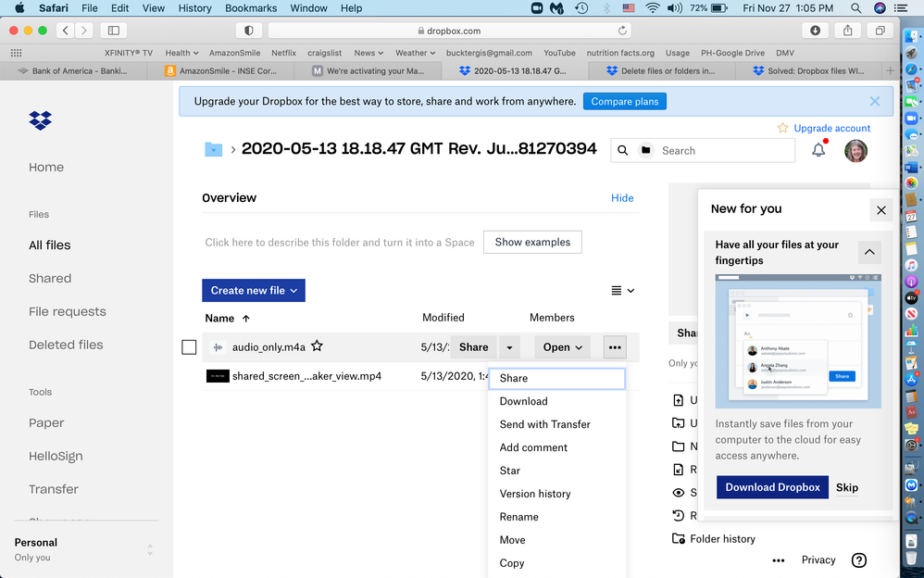
Task: Click the Safari share icon
Action: pyautogui.click(x=847, y=31)
